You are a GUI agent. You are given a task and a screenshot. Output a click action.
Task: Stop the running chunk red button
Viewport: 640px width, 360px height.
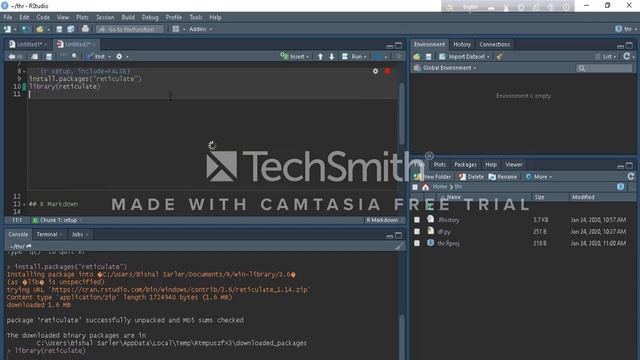(x=387, y=71)
